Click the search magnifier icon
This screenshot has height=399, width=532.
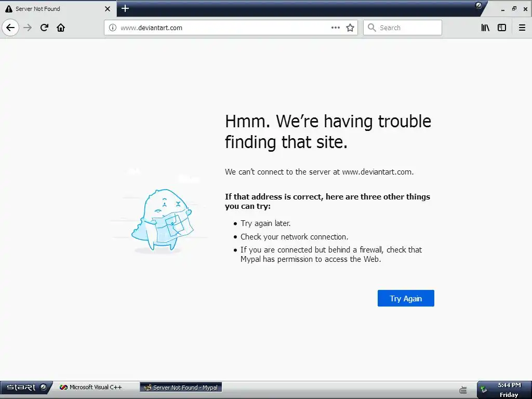coord(372,28)
